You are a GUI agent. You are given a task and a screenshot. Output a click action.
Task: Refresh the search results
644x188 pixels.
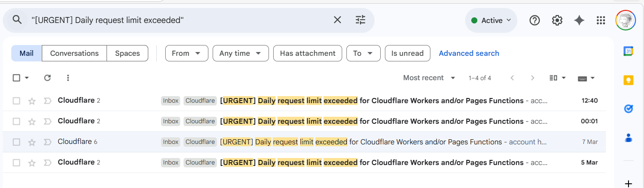47,78
